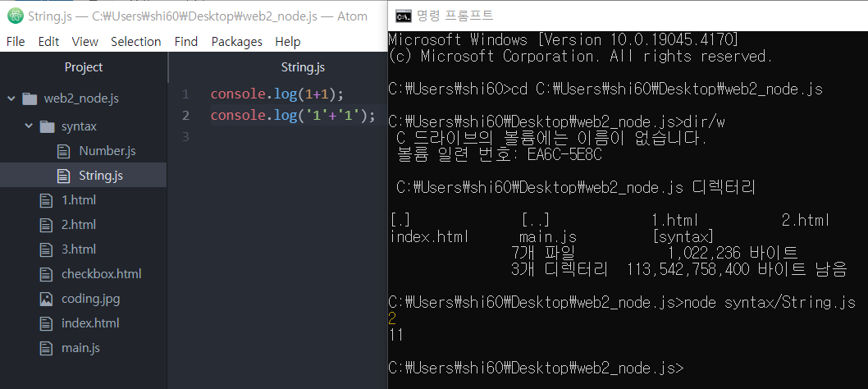Open the Find menu

tap(186, 42)
